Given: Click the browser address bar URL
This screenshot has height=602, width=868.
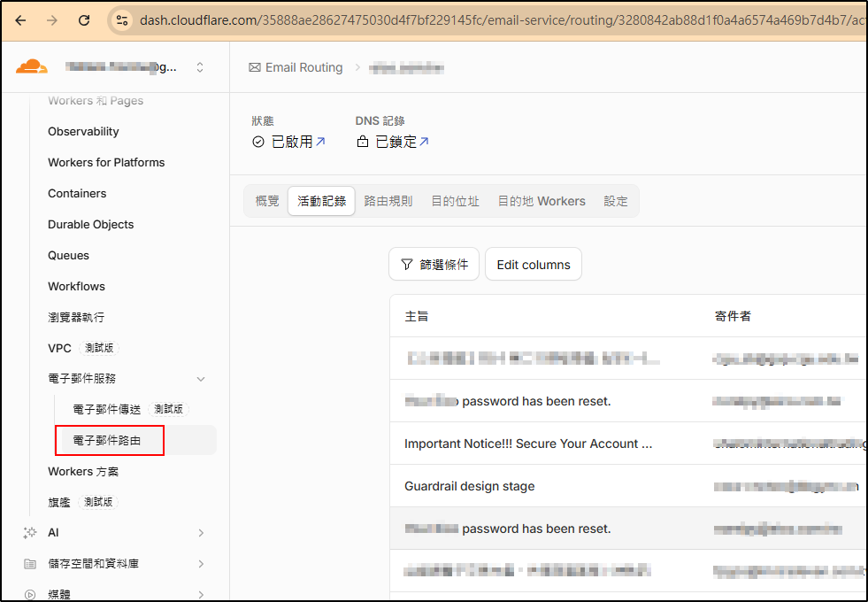Looking at the screenshot, I should [x=501, y=20].
